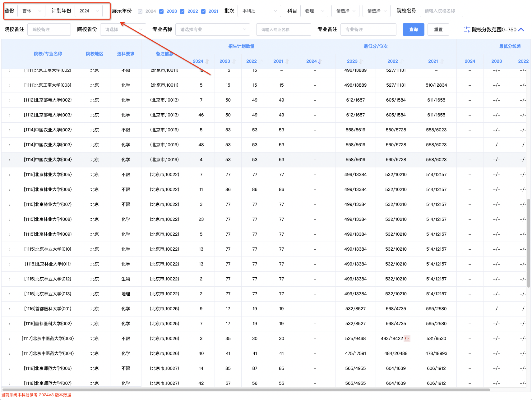This screenshot has height=400, width=532.
Task: Expand the 北京林业大学{010} row
Action: (x=10, y=249)
